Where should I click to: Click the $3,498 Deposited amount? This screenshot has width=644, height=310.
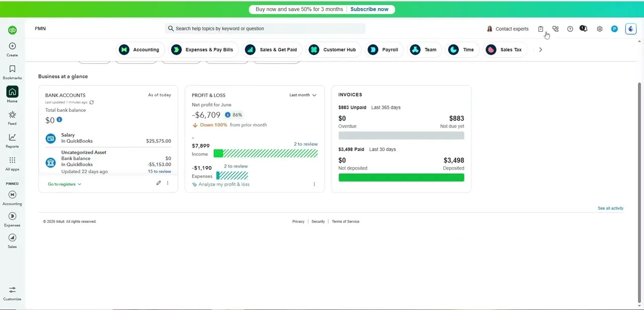454,161
